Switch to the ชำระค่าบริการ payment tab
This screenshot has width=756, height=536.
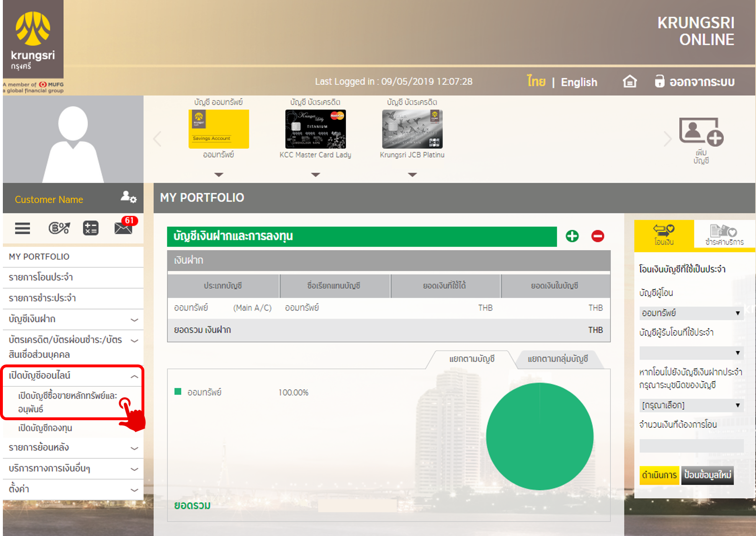725,235
